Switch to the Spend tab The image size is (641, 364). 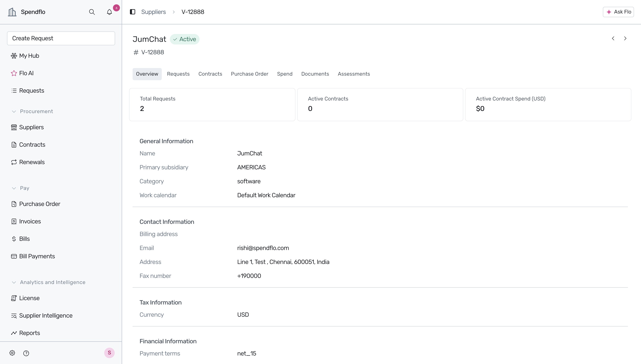pyautogui.click(x=285, y=74)
